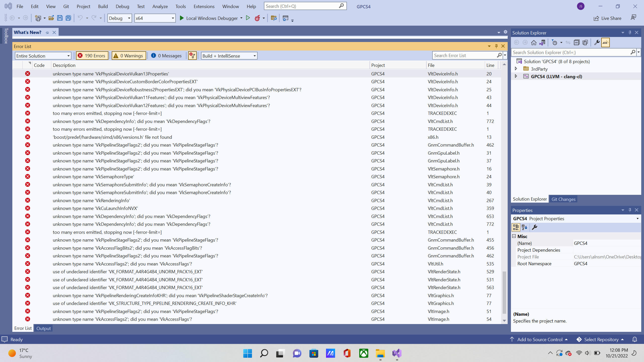Click Collapse All icon in Solution Explorer
Viewport: 644px width, 362px height.
point(576,42)
